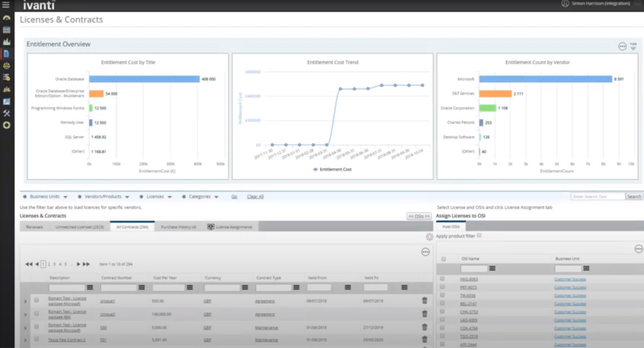Click Clear All filters link
This screenshot has height=348, width=644.
point(255,197)
